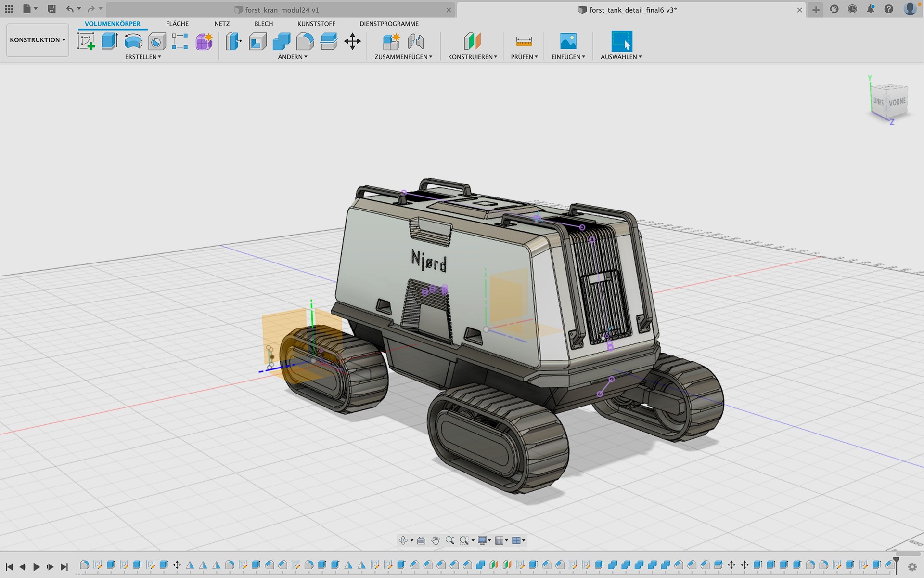924x578 pixels.
Task: Add a new design tab
Action: (x=816, y=10)
